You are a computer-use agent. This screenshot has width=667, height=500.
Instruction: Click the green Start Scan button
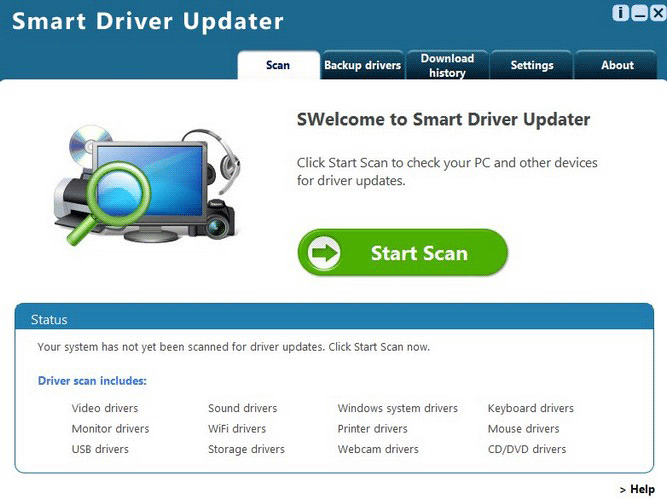(402, 253)
